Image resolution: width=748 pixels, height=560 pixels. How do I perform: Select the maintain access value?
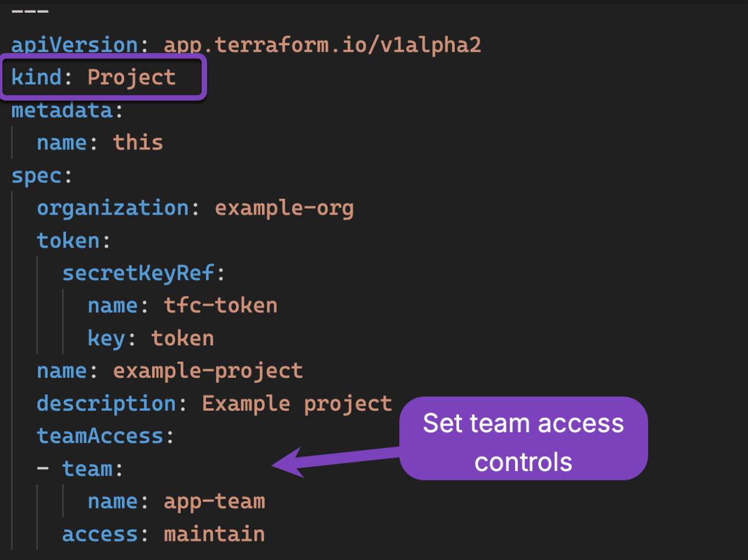(214, 534)
